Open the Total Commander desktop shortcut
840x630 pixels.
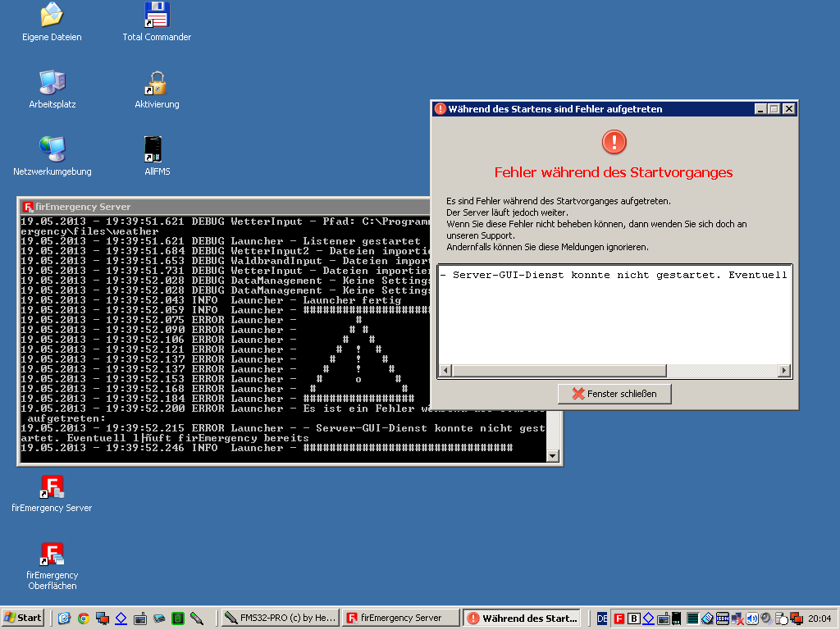157,15
